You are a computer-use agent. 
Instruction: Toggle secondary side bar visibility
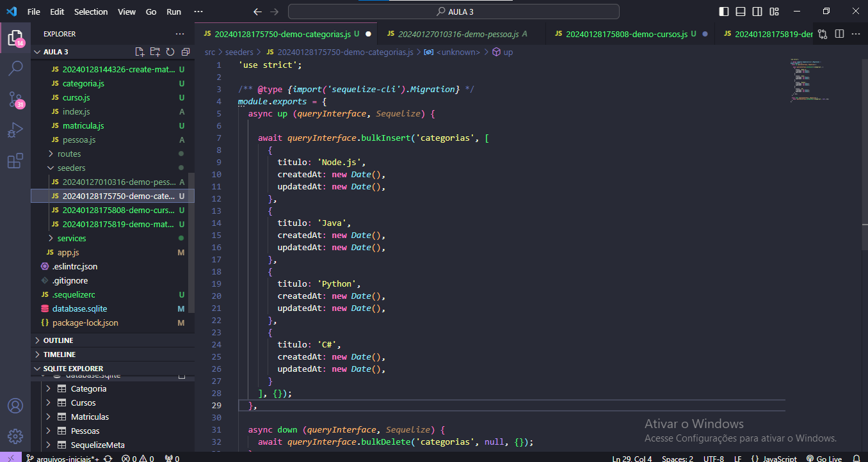757,12
